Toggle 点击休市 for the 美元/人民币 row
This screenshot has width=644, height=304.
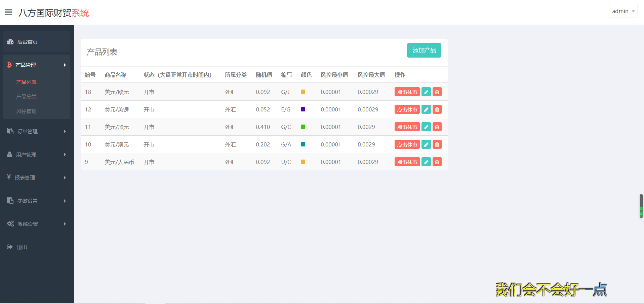pos(407,162)
